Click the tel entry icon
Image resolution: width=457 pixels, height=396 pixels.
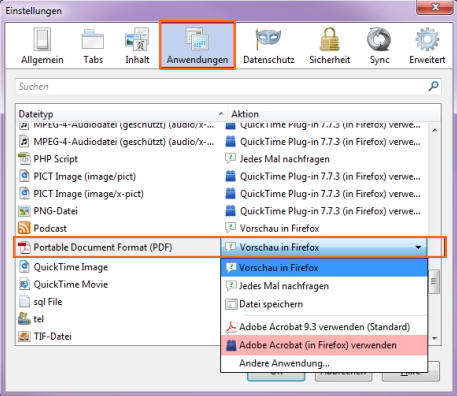tap(24, 319)
